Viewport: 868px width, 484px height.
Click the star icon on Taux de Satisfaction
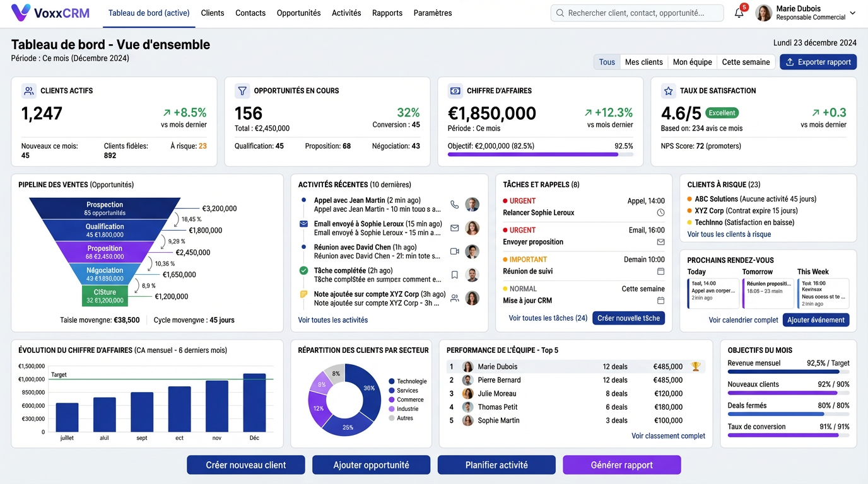(668, 91)
